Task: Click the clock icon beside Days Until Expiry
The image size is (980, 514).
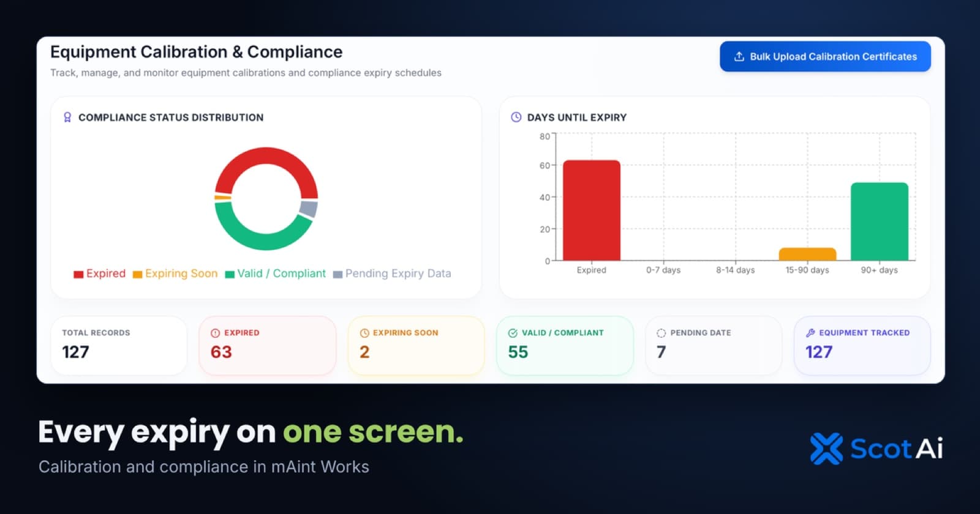Action: (516, 117)
